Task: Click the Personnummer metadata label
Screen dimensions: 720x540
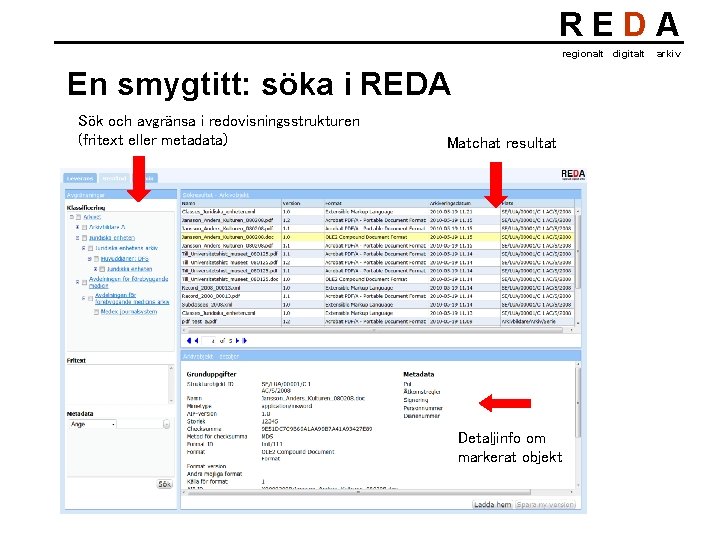Action: point(423,408)
